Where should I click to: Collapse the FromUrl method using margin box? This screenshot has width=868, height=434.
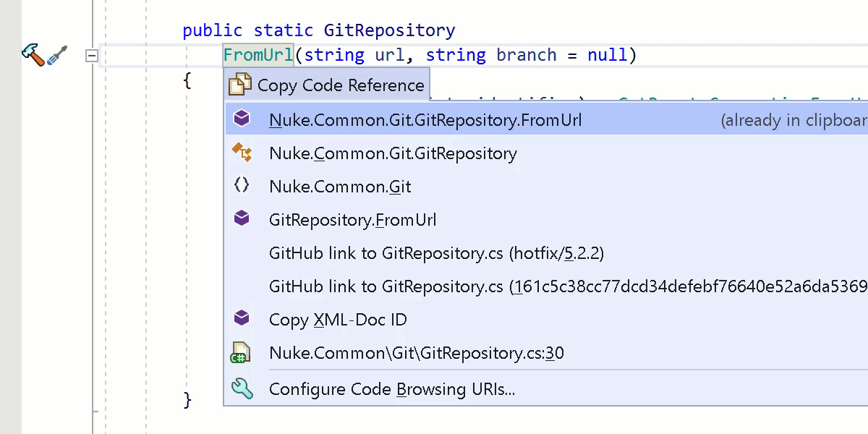coord(92,55)
